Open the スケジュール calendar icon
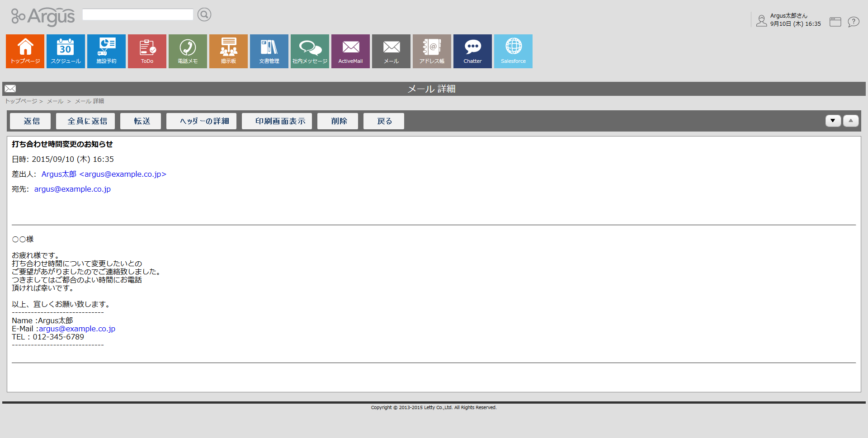 (x=66, y=51)
